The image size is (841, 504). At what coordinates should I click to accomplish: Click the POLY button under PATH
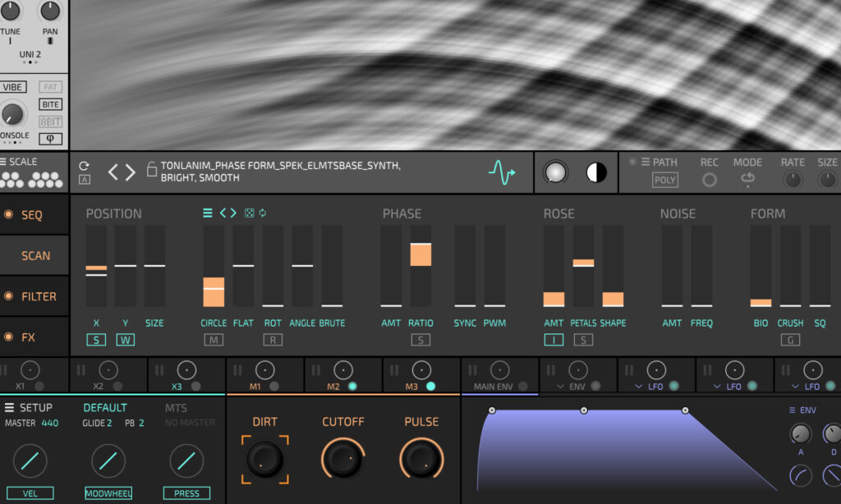(x=665, y=180)
